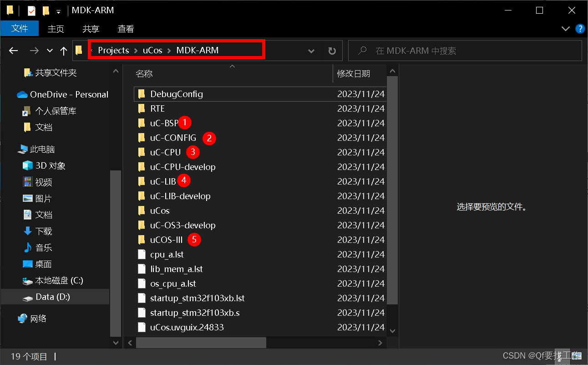Viewport: 588px width, 365px height.
Task: Select Data (D:) drive in navigation pane
Action: [x=53, y=297]
